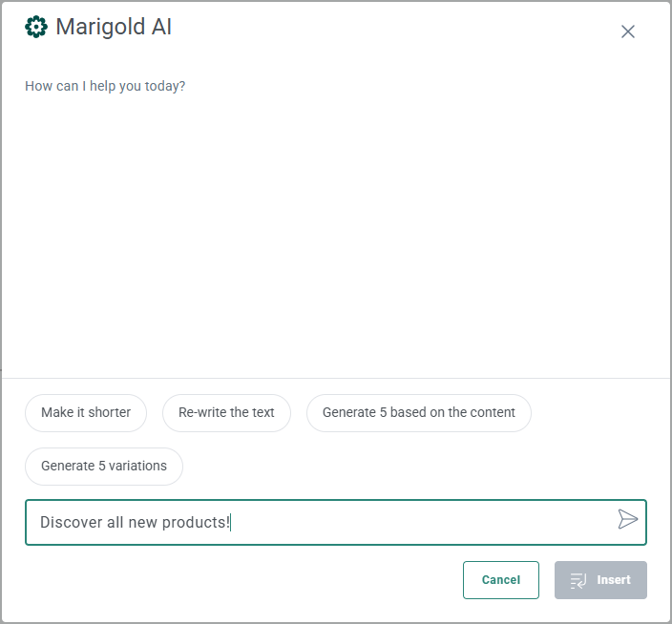672x624 pixels.
Task: Click the "Generate 5 variations" chip
Action: coord(104,467)
